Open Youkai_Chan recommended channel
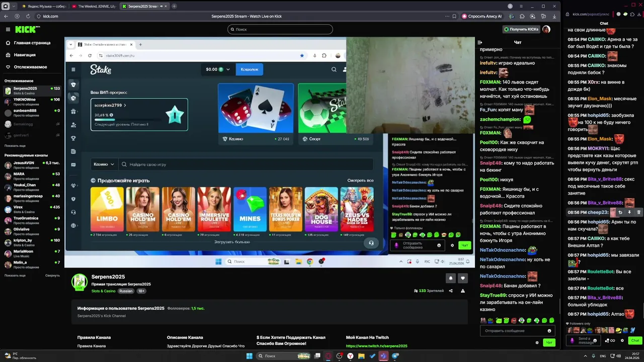644x362 pixels. (x=32, y=187)
